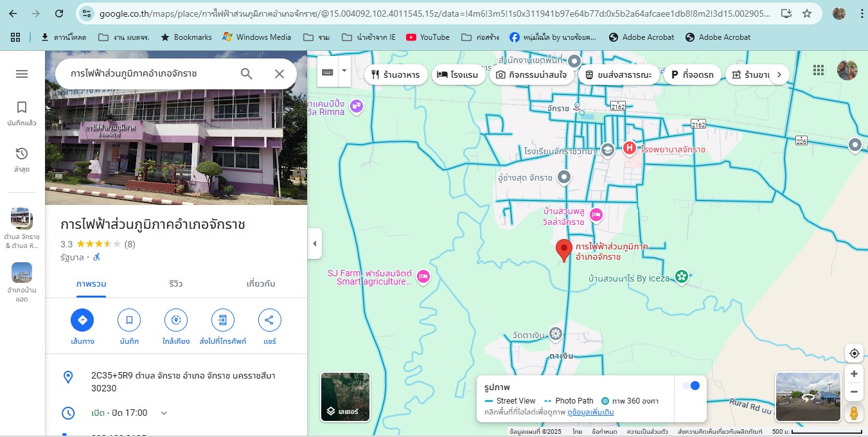Click the Pegman Street View icon

tap(854, 413)
